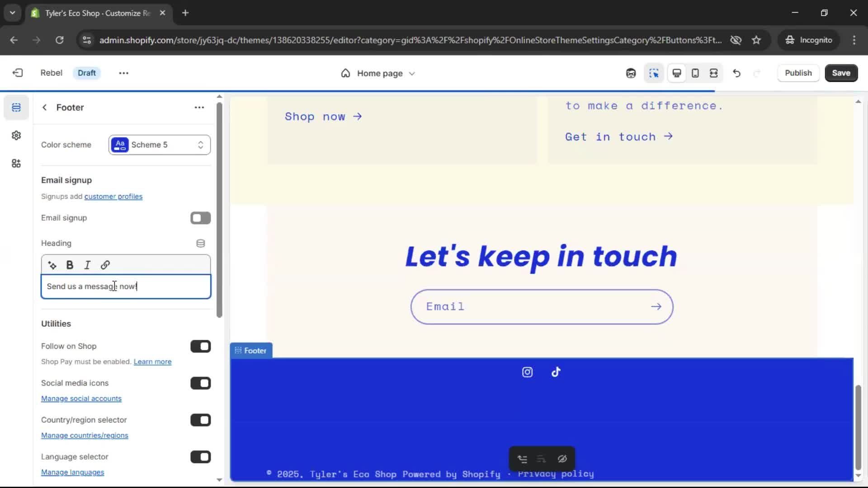Click the undo arrow icon
The image size is (868, 488).
tap(736, 73)
